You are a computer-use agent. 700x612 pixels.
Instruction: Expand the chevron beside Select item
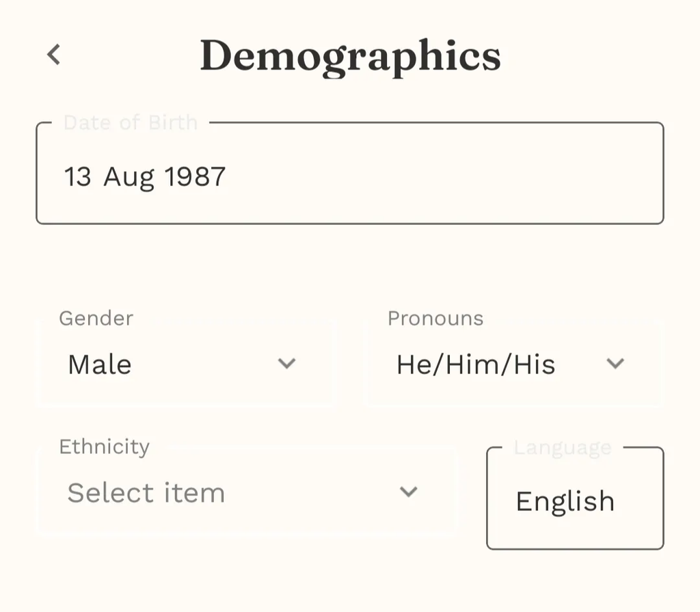coord(409,492)
